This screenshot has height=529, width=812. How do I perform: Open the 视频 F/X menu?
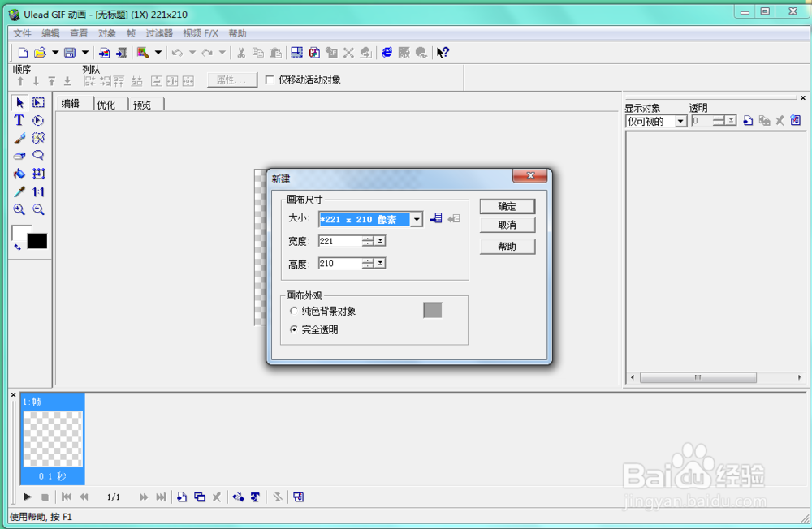[201, 33]
